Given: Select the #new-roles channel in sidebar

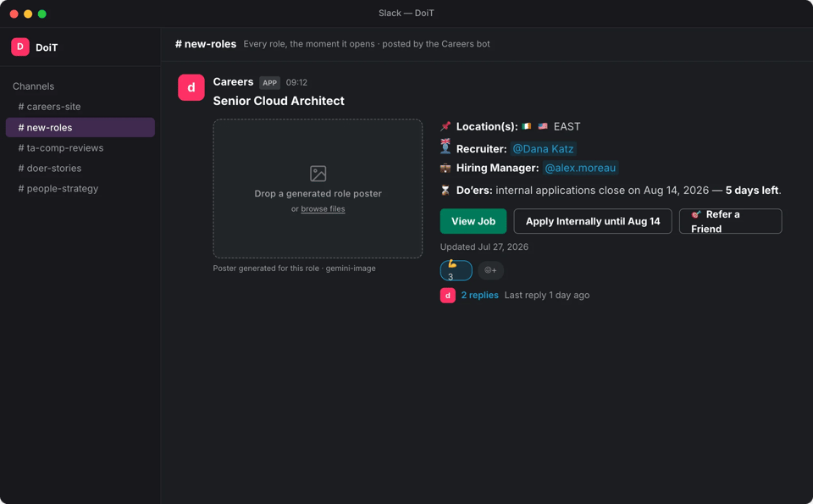Looking at the screenshot, I should (x=80, y=128).
